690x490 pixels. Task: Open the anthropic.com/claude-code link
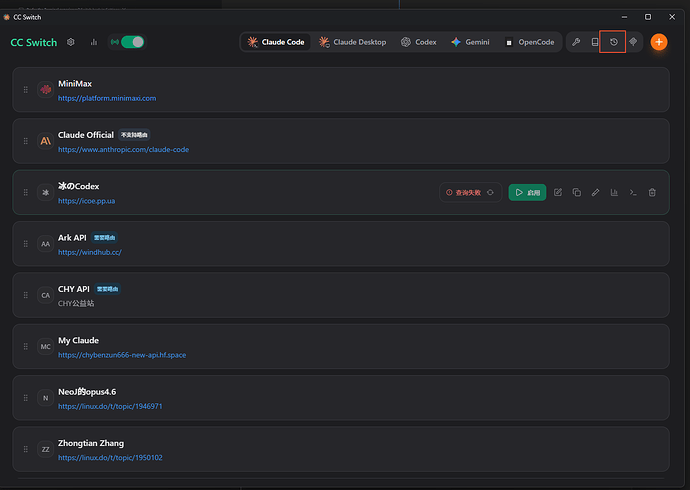pos(123,150)
